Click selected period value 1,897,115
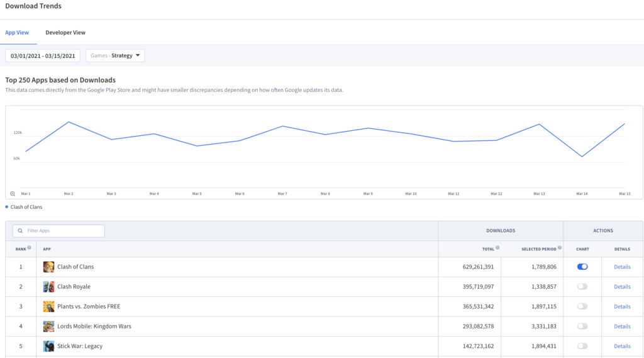644x358 pixels. 544,306
